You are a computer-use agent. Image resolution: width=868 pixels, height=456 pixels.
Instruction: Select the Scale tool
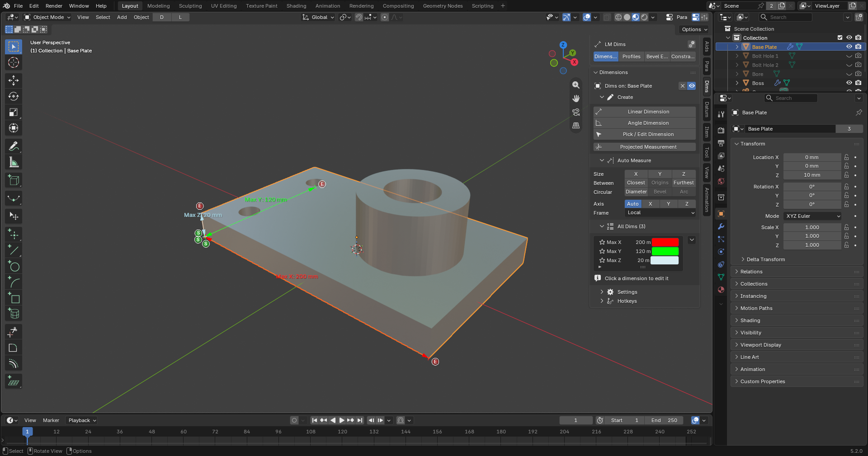coord(14,112)
